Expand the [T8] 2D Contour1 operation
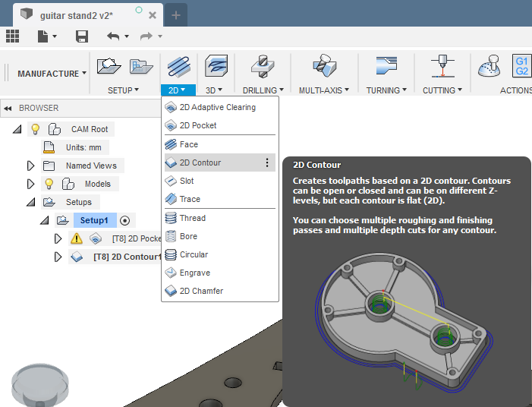The image size is (532, 407). [58, 257]
